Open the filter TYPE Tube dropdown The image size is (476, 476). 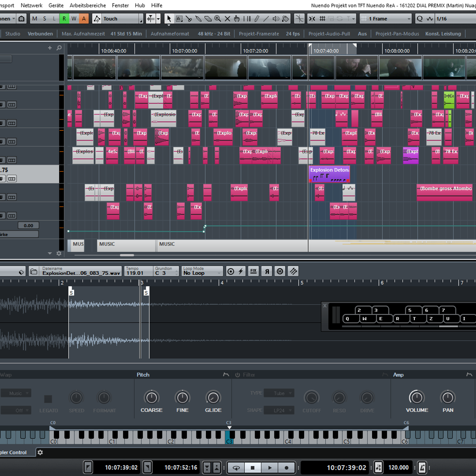click(279, 393)
